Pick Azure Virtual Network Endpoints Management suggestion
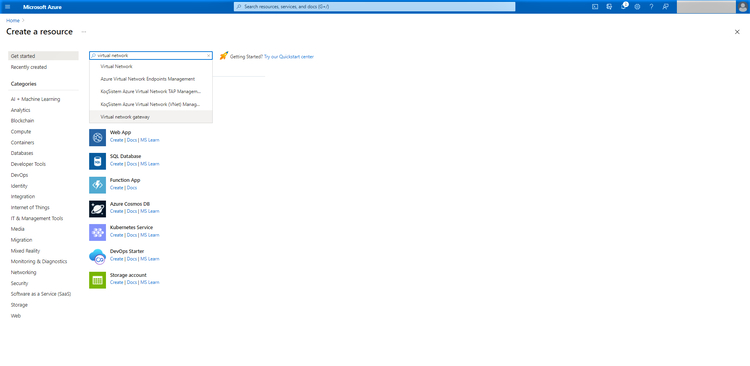The width and height of the screenshot is (750, 366). (x=151, y=79)
